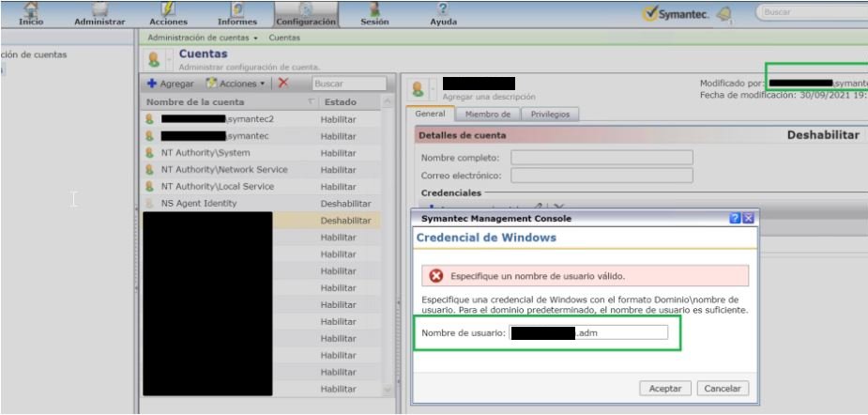
Task: Open the accounts list Acciones dropdown
Action: point(236,84)
